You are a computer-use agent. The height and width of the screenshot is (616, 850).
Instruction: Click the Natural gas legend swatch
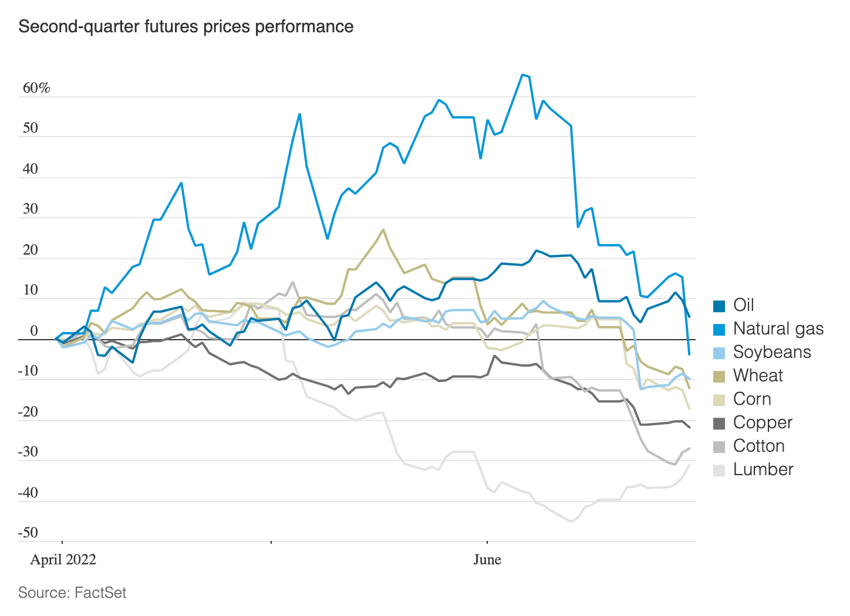(719, 329)
